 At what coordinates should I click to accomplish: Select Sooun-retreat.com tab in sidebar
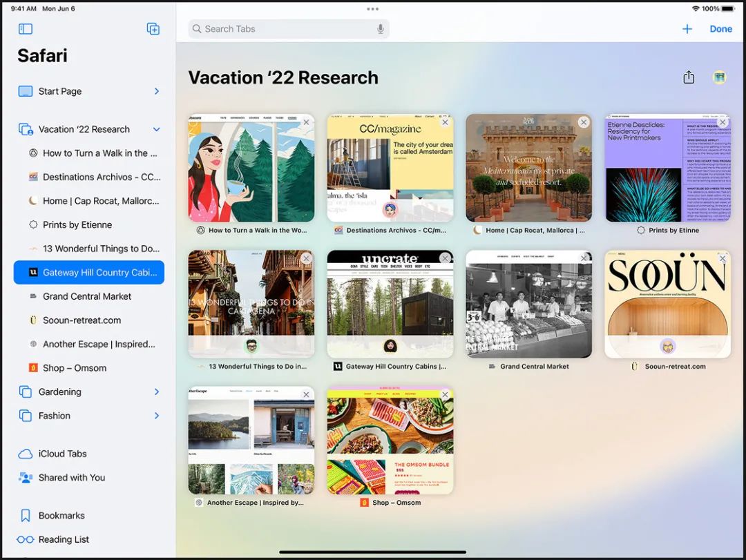pyautogui.click(x=82, y=320)
